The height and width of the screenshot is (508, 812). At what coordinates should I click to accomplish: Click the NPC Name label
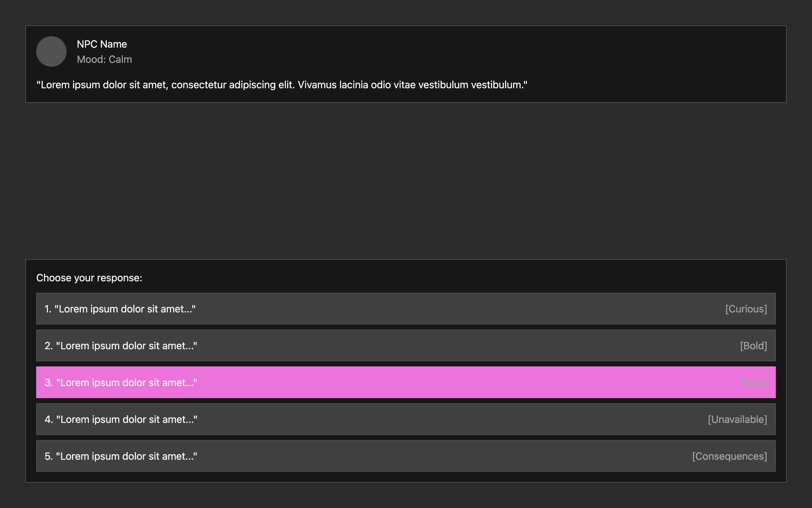pos(102,44)
